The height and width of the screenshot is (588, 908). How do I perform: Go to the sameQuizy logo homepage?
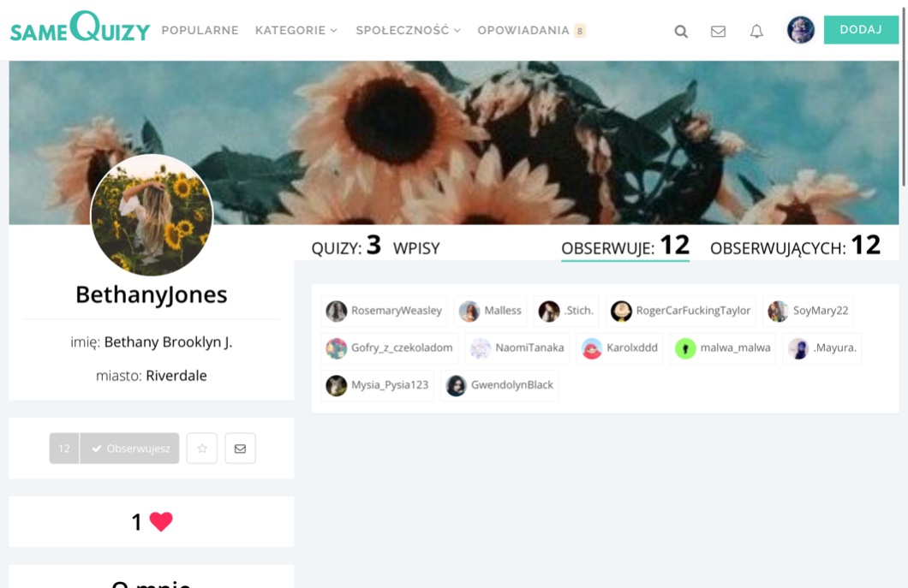pos(80,28)
